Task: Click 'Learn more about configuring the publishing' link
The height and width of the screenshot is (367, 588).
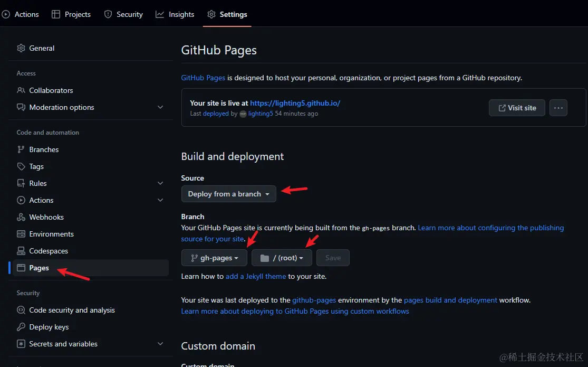Action: coord(491,228)
